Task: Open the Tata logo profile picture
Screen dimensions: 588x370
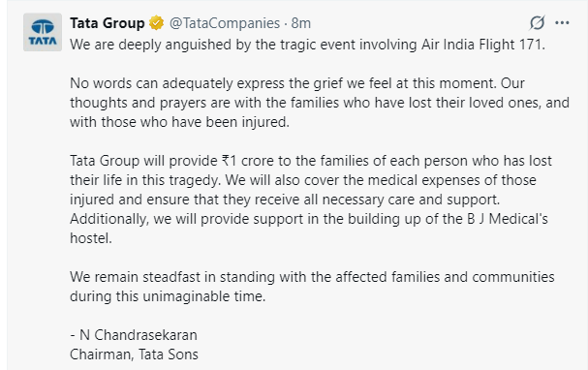Action: pos(43,32)
